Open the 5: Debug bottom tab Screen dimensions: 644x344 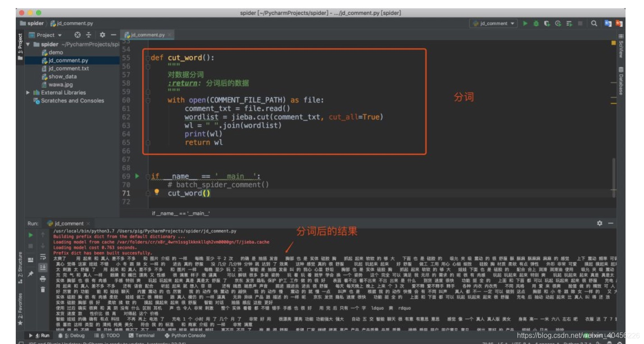point(72,335)
